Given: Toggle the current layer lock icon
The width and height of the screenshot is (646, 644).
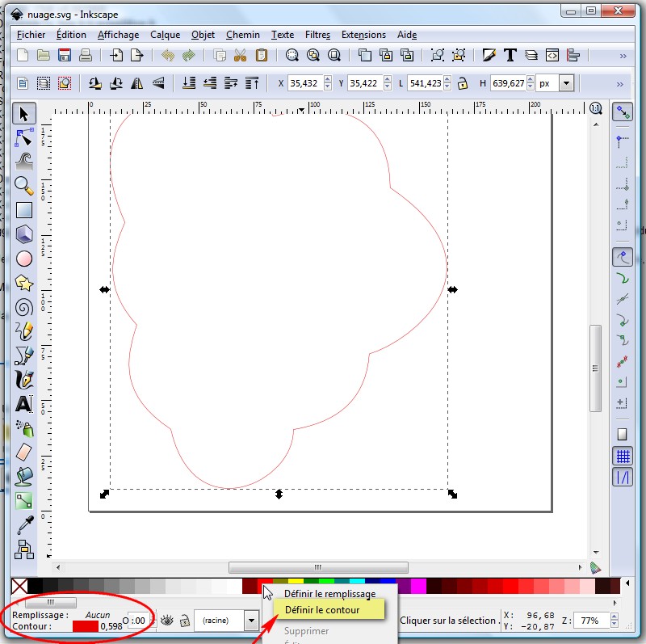Looking at the screenshot, I should pyautogui.click(x=185, y=620).
